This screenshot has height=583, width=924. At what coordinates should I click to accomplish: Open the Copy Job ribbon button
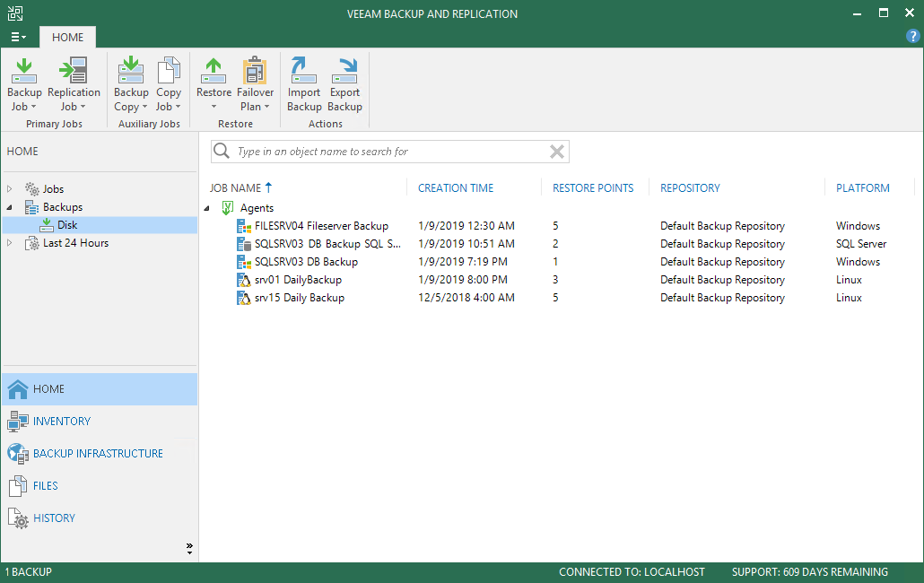click(169, 84)
